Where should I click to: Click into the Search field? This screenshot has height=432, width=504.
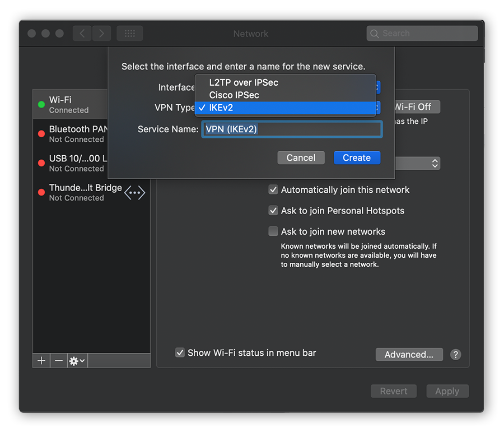point(422,34)
